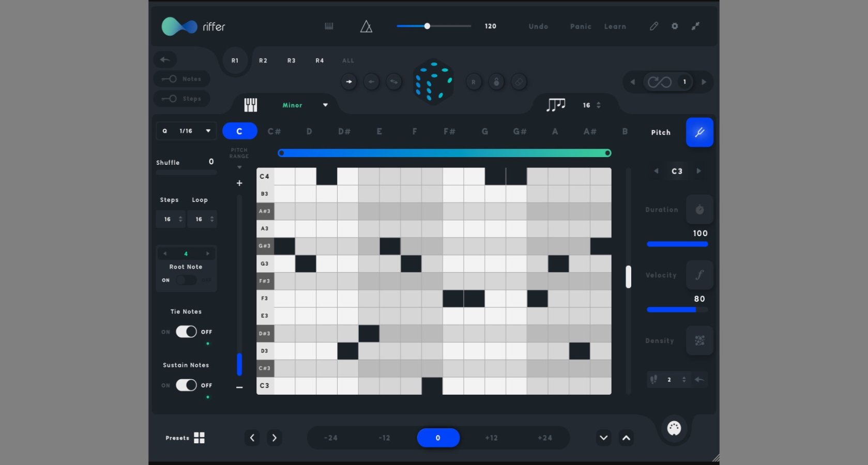
Task: Expand the Pitch Range arrow
Action: tap(239, 167)
